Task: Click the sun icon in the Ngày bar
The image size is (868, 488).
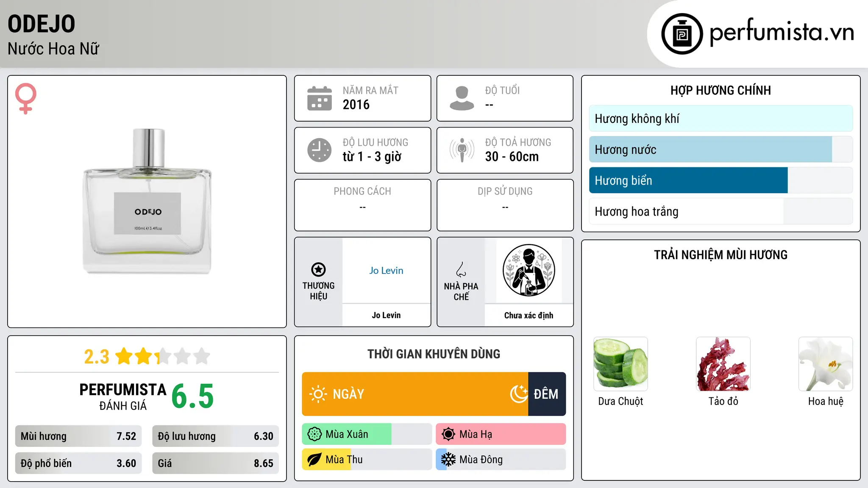Action: click(318, 394)
